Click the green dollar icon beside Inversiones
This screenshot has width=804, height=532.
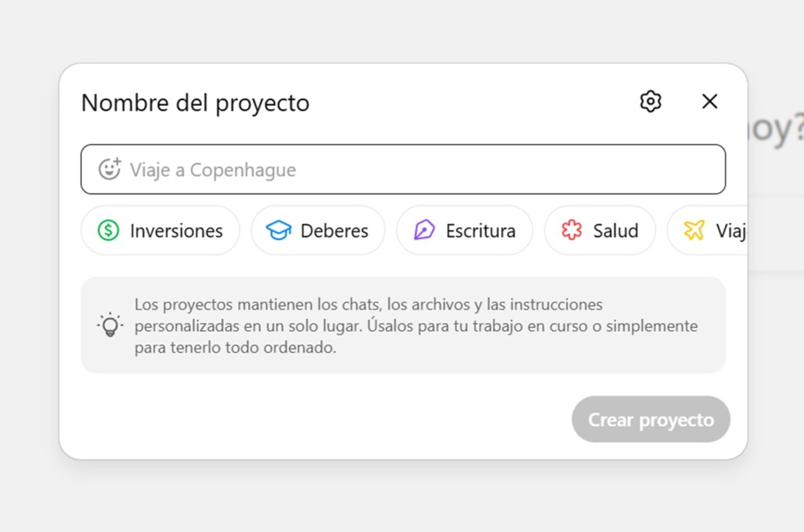click(x=108, y=230)
